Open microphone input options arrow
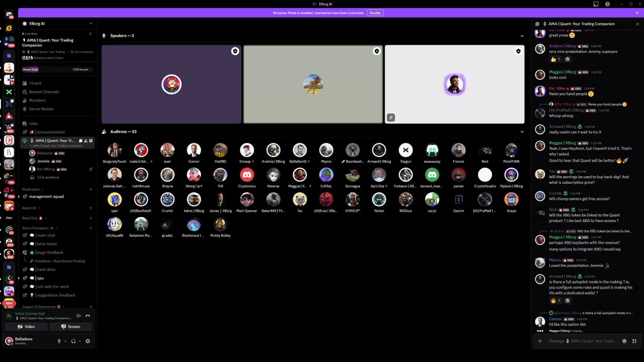The width and height of the screenshot is (644, 362). pyautogui.click(x=65, y=341)
